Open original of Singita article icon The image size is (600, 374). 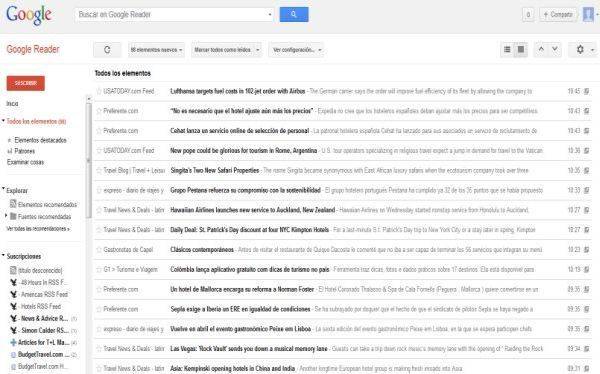click(x=586, y=170)
